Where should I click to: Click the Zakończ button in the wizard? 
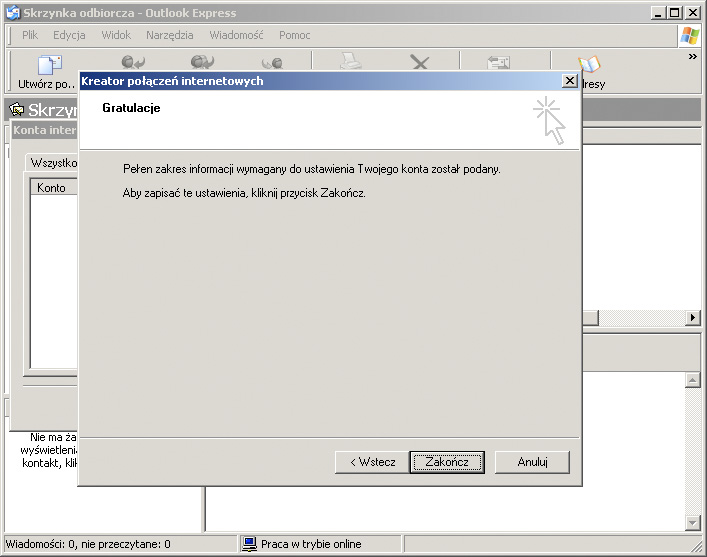point(447,462)
